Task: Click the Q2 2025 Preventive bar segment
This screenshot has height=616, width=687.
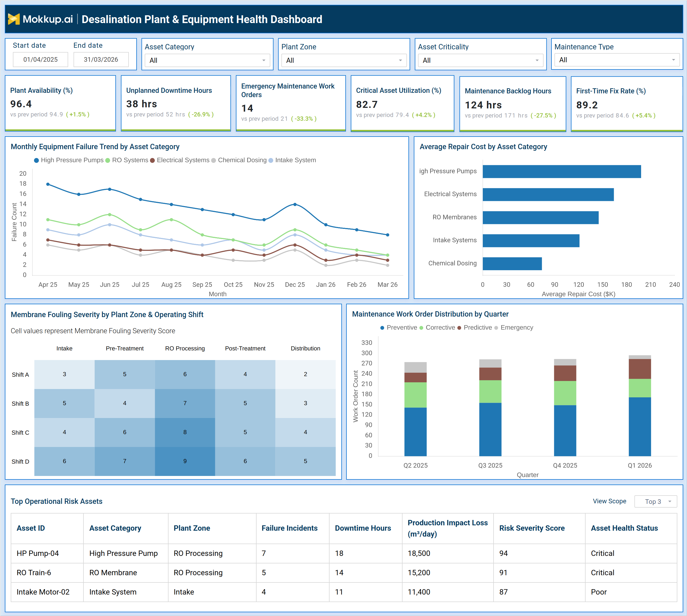Action: click(x=415, y=432)
